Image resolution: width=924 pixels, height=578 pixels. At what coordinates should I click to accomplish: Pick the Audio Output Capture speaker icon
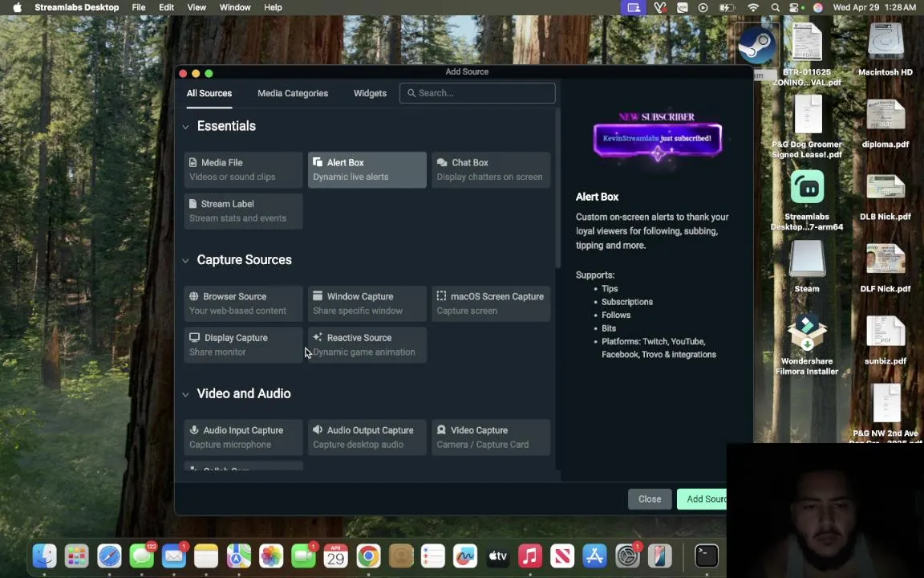pyautogui.click(x=318, y=430)
